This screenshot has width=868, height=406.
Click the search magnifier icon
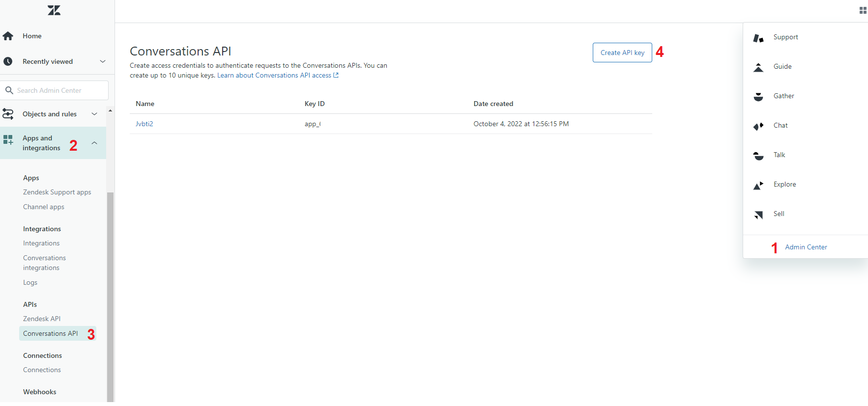tap(9, 90)
